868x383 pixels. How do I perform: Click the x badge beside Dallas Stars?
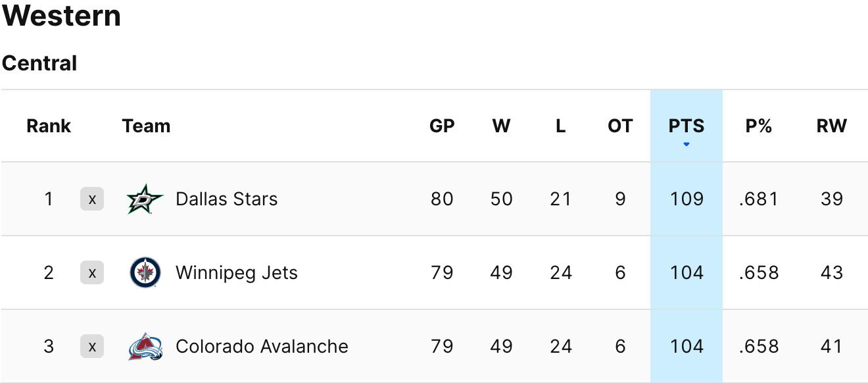[92, 199]
